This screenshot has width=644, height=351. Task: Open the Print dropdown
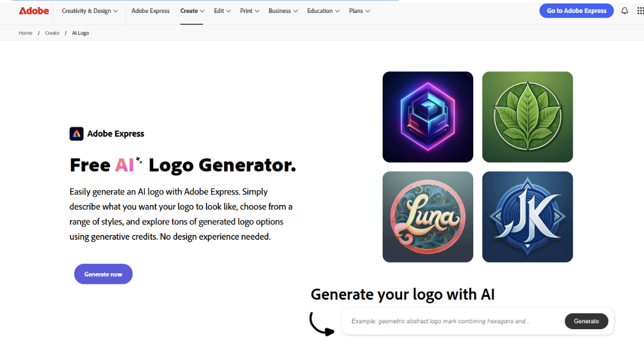[x=250, y=11]
